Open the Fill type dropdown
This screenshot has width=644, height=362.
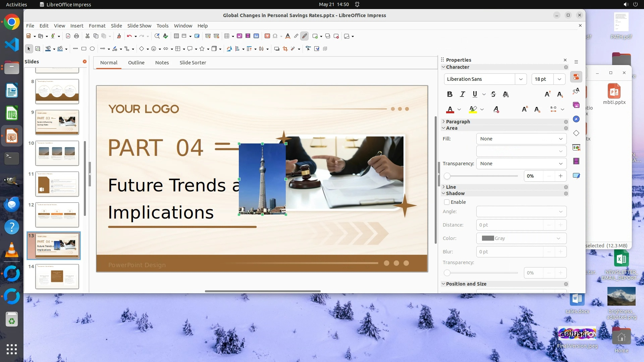[x=521, y=139]
